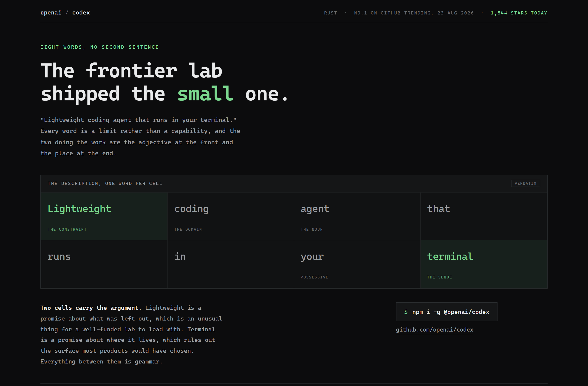
Task: Open the github.com/openai/codex link
Action: [435, 330]
